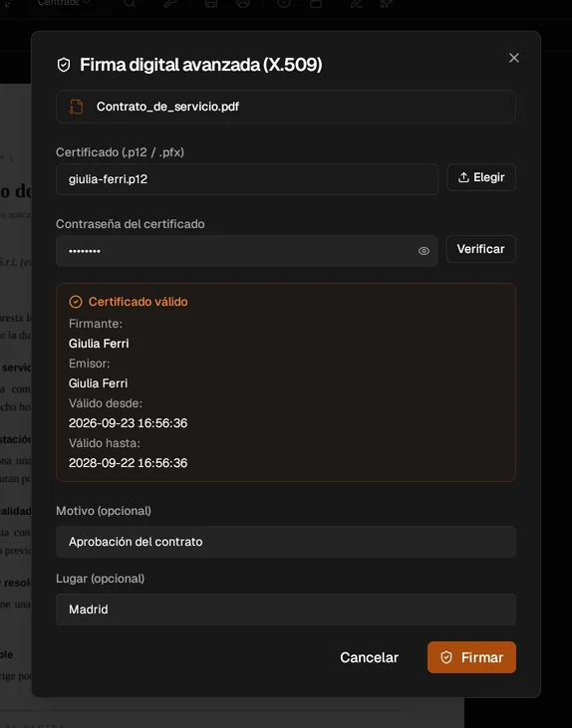Close the Firma digital avanzada dialog

click(513, 58)
